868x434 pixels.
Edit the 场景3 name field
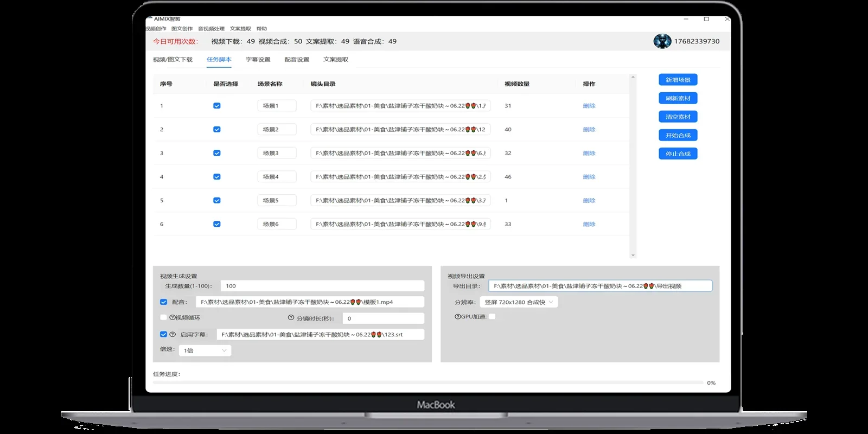click(x=277, y=153)
